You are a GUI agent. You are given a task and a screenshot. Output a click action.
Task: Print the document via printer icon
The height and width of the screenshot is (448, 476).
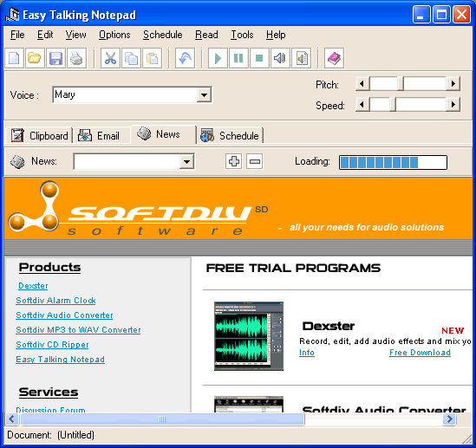76,58
